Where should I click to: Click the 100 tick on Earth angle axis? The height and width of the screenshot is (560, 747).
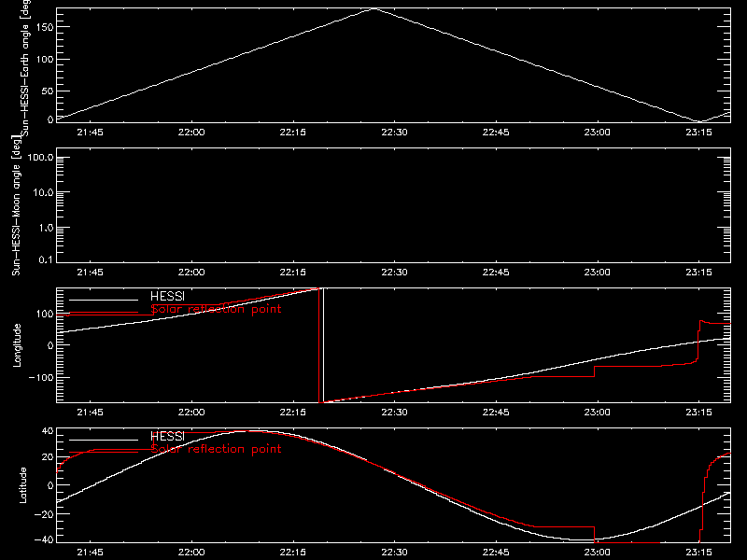45,59
